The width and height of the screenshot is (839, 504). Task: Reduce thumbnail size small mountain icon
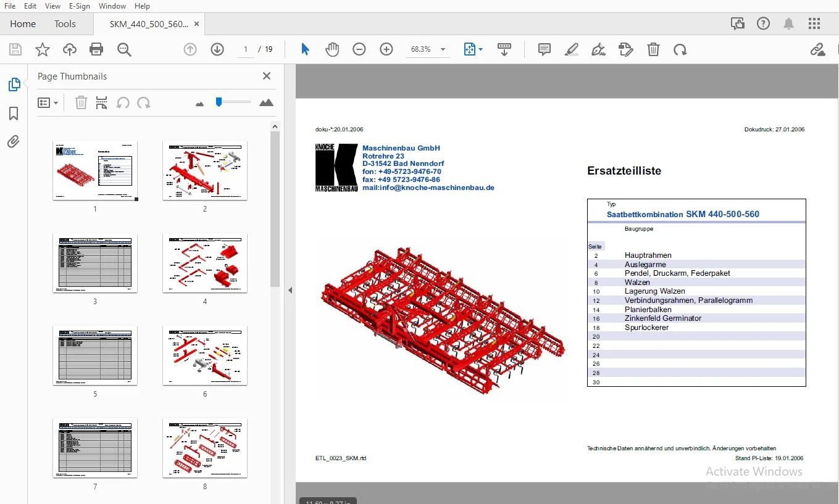coord(199,104)
